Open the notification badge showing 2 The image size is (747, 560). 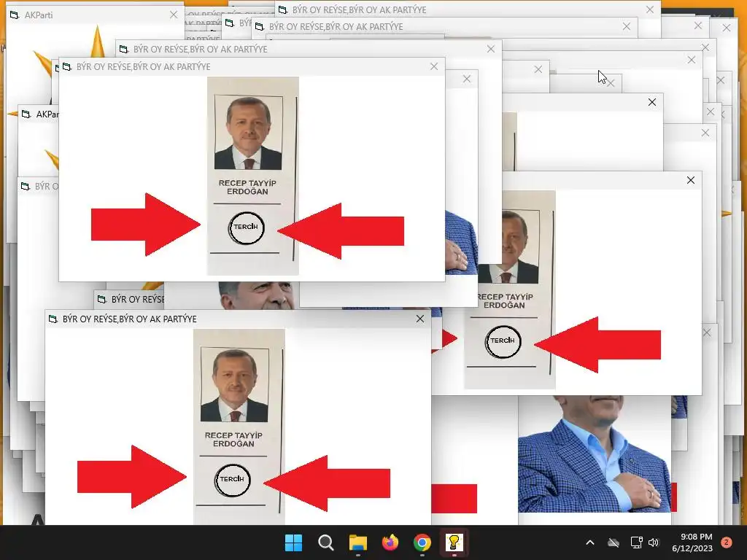click(x=727, y=542)
